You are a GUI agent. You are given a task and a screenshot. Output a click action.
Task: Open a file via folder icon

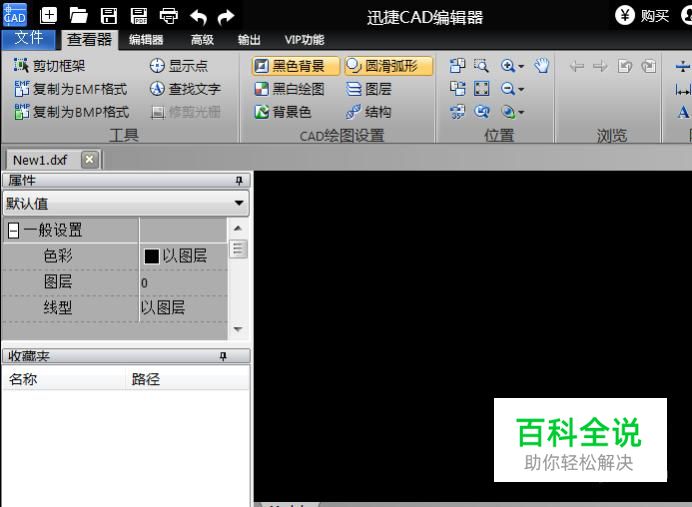[x=79, y=16]
